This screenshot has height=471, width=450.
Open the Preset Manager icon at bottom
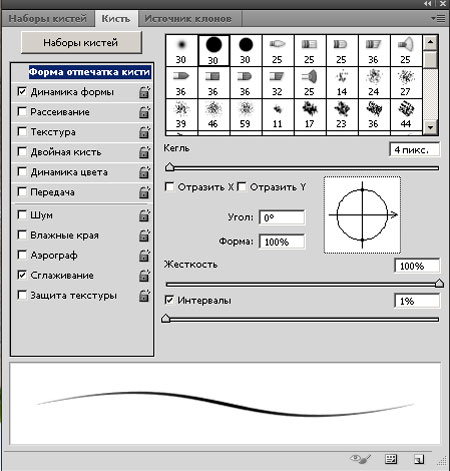click(x=391, y=459)
